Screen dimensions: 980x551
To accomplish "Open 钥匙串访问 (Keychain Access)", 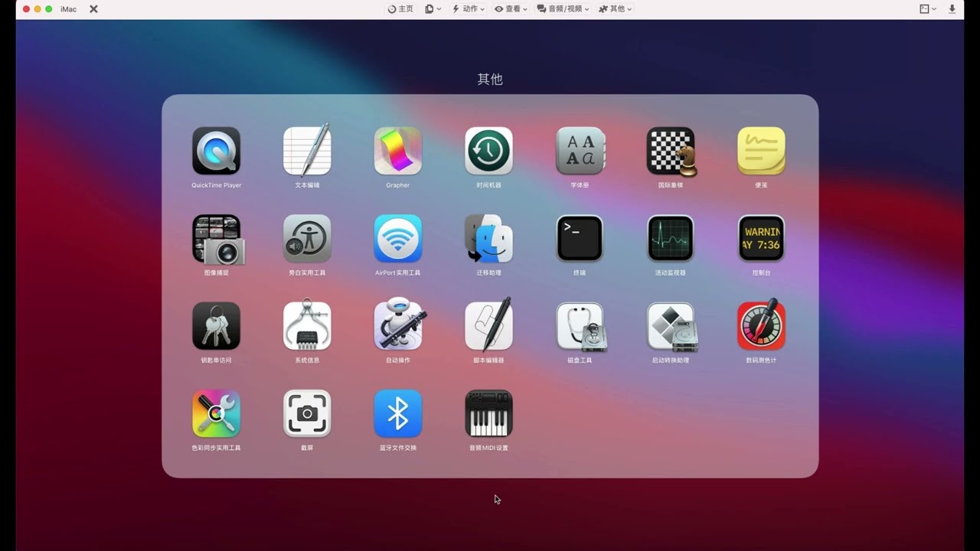I will pyautogui.click(x=216, y=326).
